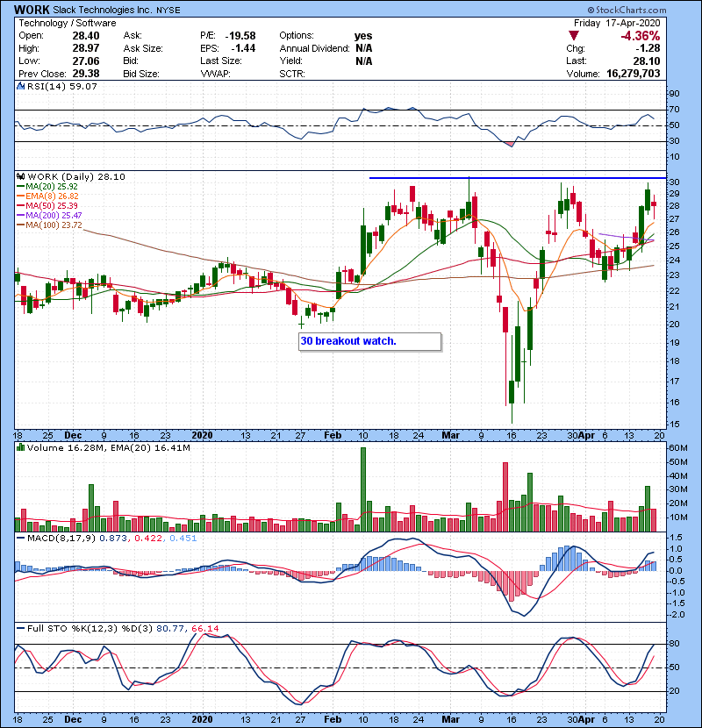Viewport: 702px width, 728px height.
Task: Click the -4.36% percent change
Action: point(640,36)
